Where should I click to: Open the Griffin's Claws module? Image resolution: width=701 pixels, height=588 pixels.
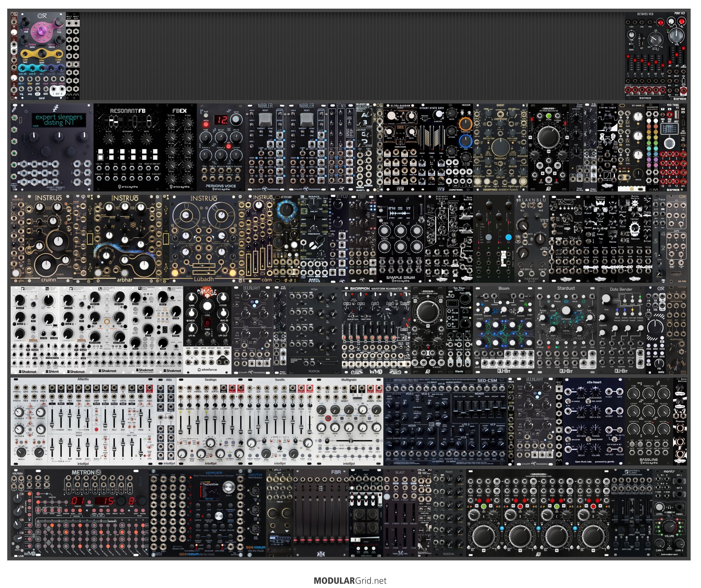631,513
